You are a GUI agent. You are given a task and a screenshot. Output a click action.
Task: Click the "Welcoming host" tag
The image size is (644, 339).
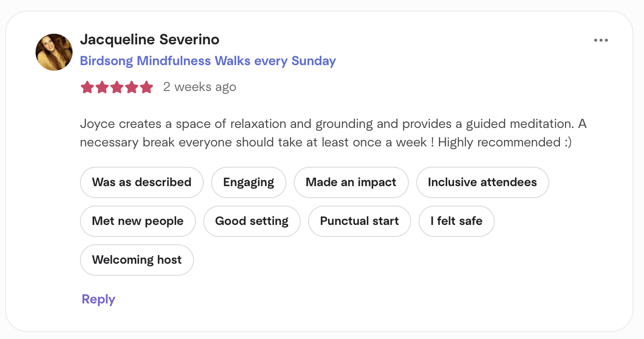point(137,260)
